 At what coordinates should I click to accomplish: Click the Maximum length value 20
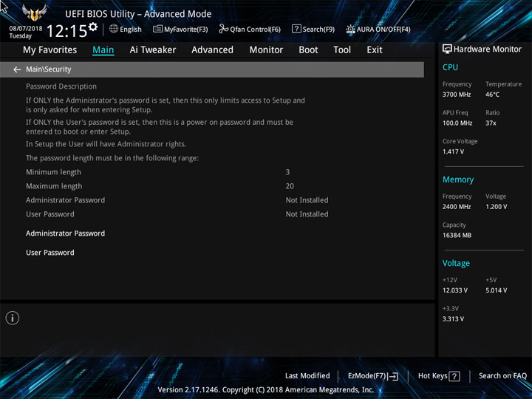point(290,186)
